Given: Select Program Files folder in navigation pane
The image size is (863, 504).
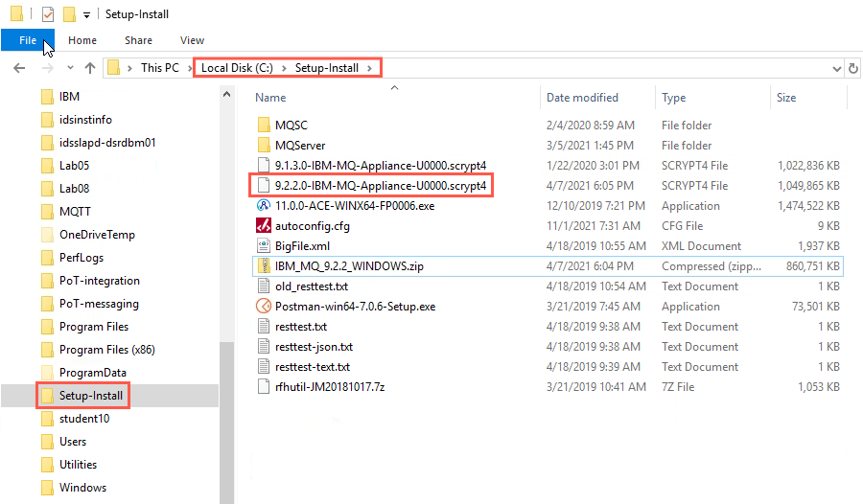Looking at the screenshot, I should click(x=84, y=327).
